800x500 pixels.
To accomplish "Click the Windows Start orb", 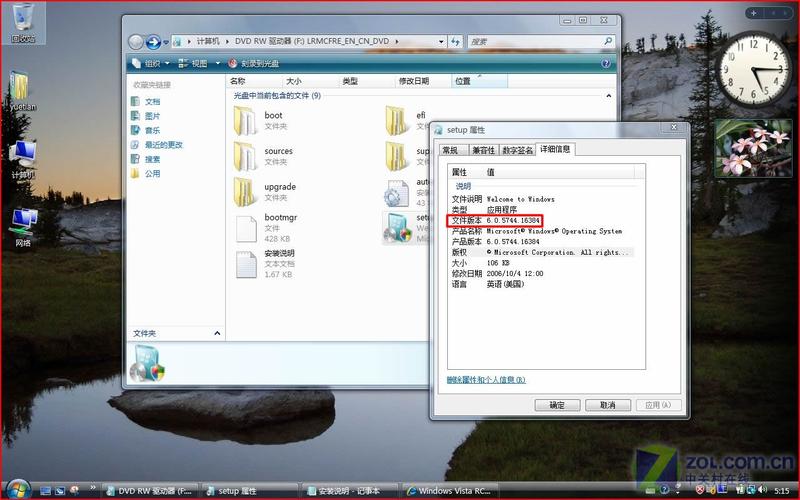I will pyautogui.click(x=19, y=490).
